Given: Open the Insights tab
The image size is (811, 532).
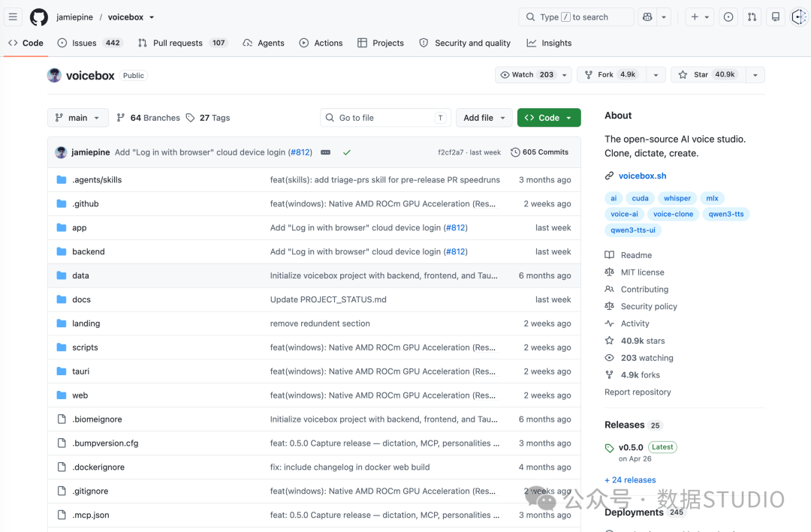Looking at the screenshot, I should [549, 43].
